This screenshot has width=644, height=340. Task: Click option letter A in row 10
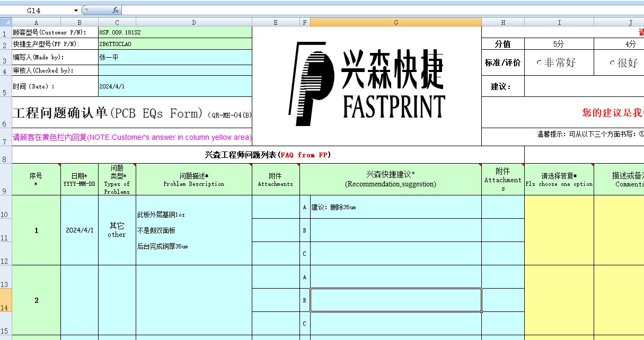tap(305, 208)
